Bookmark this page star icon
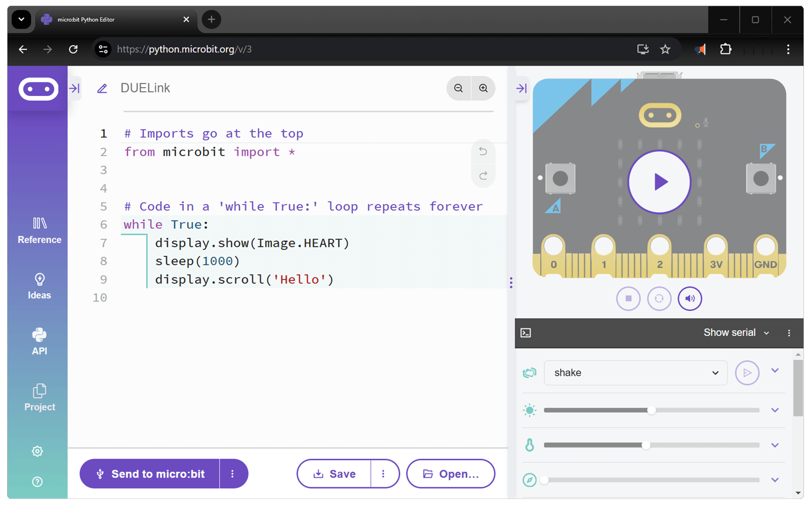The image size is (812, 507). click(x=666, y=49)
